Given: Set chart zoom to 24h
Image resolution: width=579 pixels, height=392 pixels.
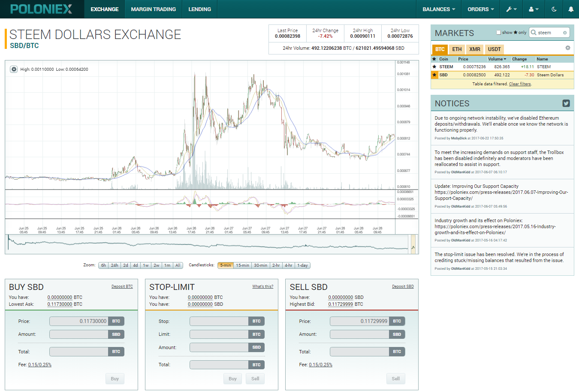Looking at the screenshot, I should pos(115,265).
